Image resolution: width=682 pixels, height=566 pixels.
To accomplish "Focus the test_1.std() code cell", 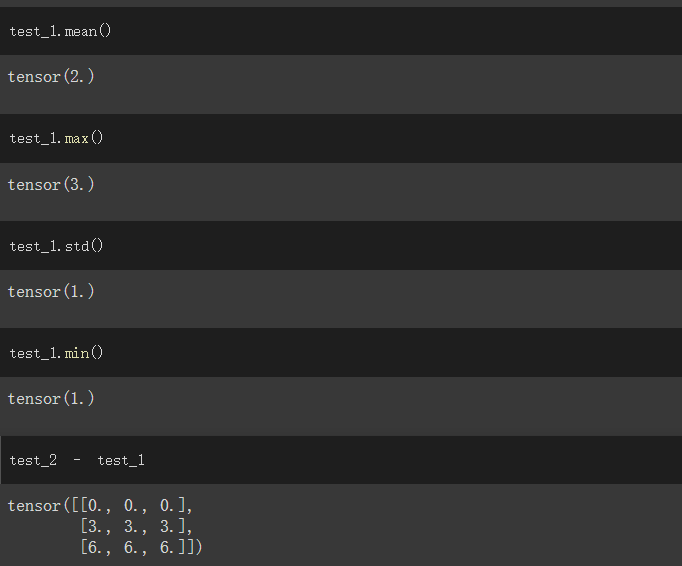I will pyautogui.click(x=341, y=246).
